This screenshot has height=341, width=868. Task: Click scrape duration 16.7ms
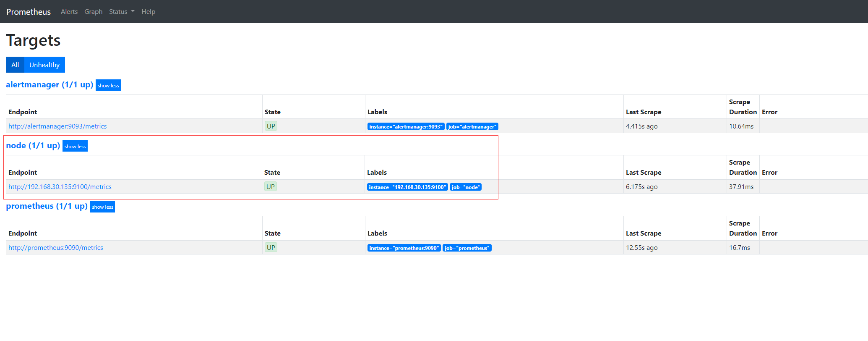[x=740, y=247]
